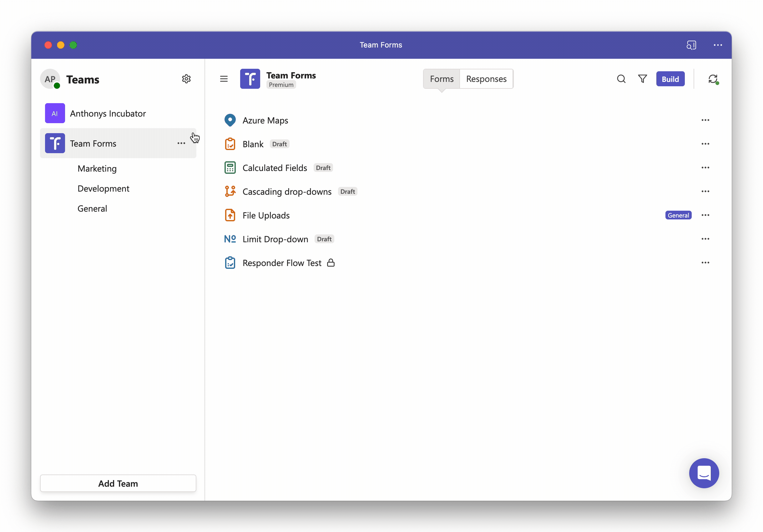Open more options for Limit Drop-down
763x532 pixels.
705,239
